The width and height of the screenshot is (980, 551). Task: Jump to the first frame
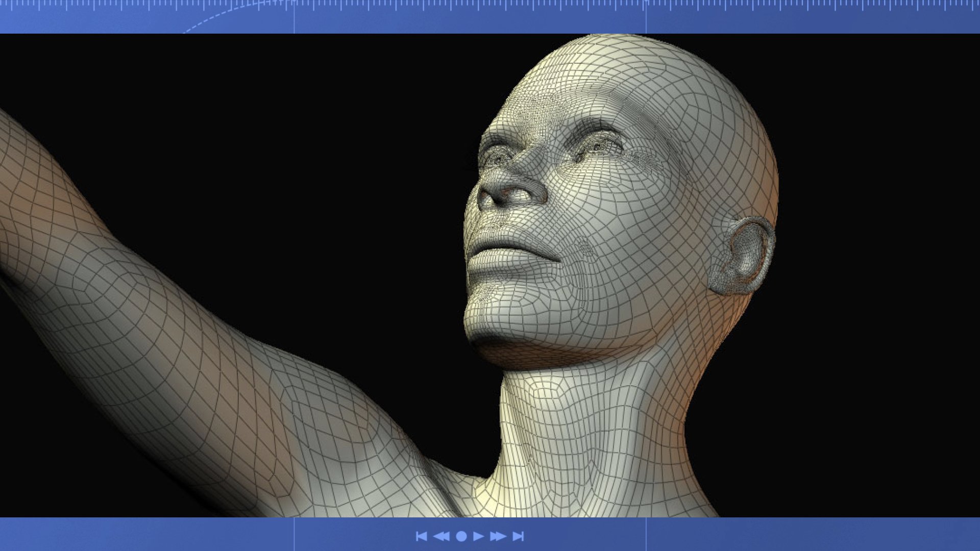pyautogui.click(x=421, y=536)
